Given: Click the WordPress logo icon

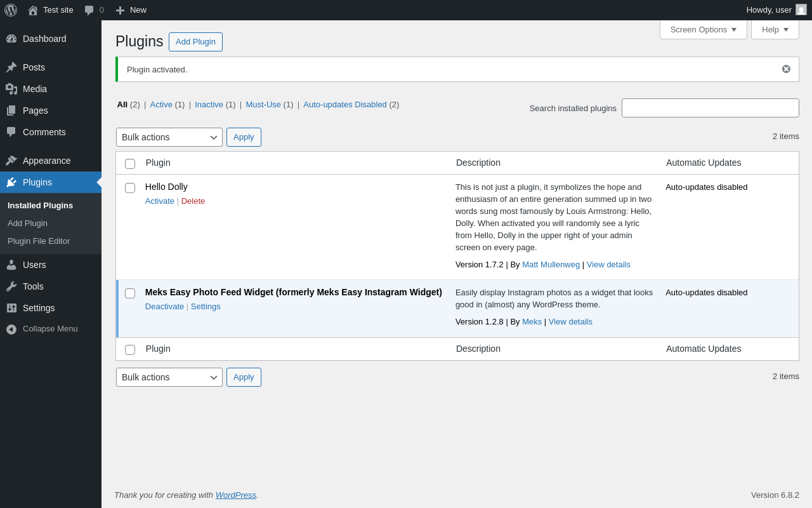Looking at the screenshot, I should click(x=11, y=10).
